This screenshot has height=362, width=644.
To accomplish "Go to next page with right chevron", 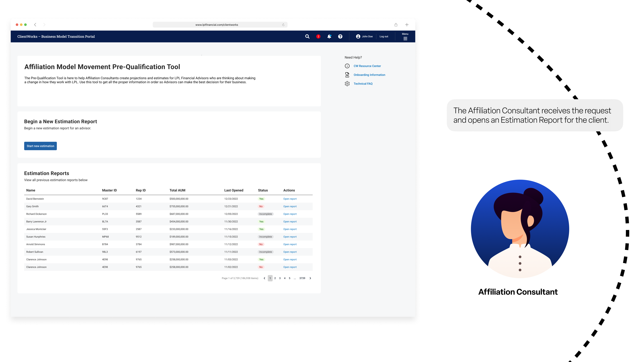I will coord(310,278).
